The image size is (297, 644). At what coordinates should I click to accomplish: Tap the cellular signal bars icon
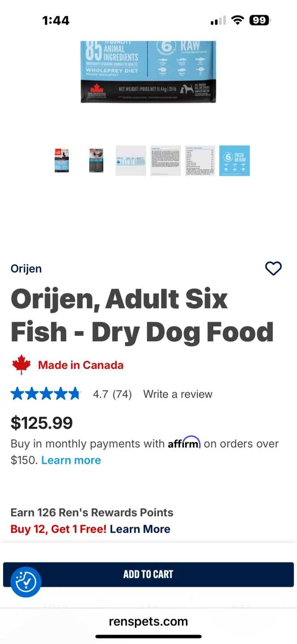point(218,21)
